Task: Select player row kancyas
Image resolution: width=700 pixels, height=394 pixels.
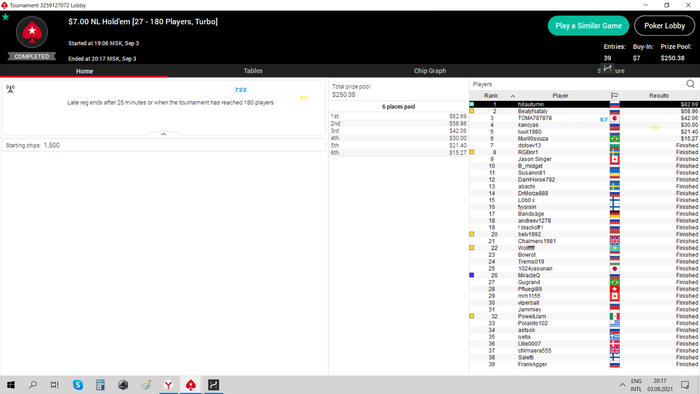Action: (584, 125)
